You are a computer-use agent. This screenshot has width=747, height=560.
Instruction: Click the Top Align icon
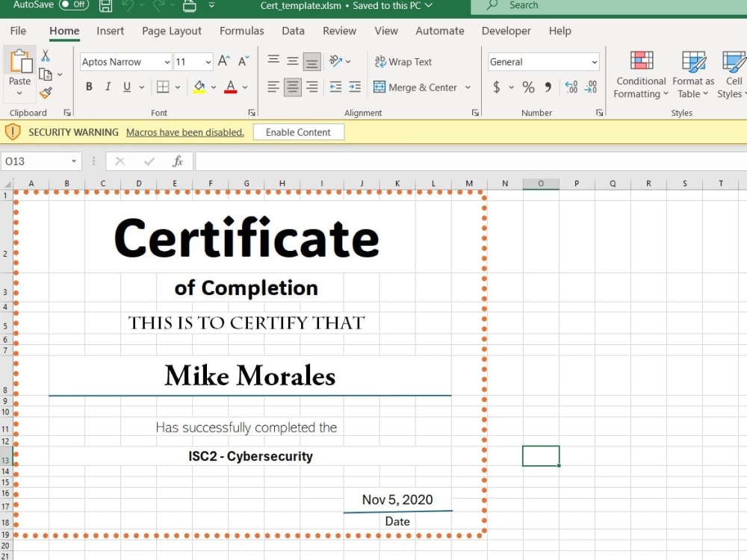click(273, 60)
